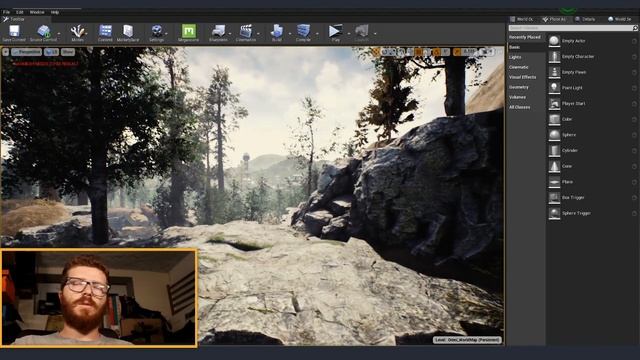Expand the arrow next to Source Control

tap(59, 33)
